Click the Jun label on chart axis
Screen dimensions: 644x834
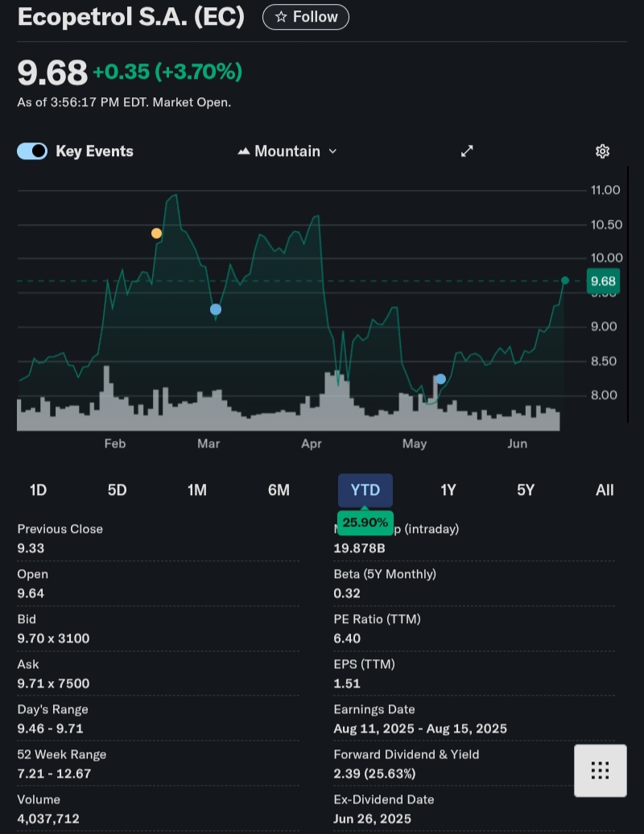pyautogui.click(x=517, y=444)
